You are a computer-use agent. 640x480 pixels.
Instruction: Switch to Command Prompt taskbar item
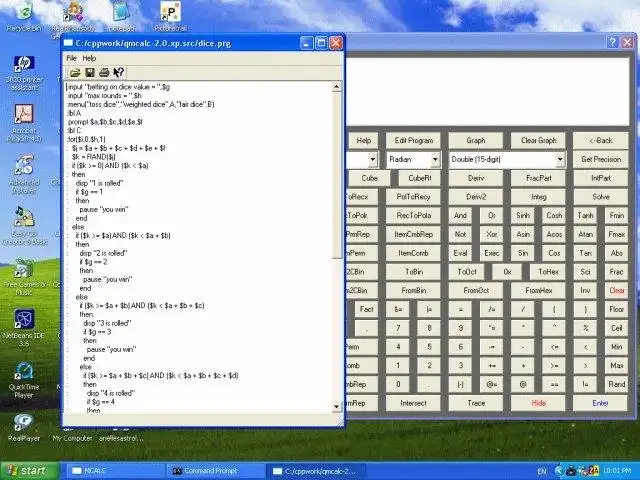click(214, 471)
